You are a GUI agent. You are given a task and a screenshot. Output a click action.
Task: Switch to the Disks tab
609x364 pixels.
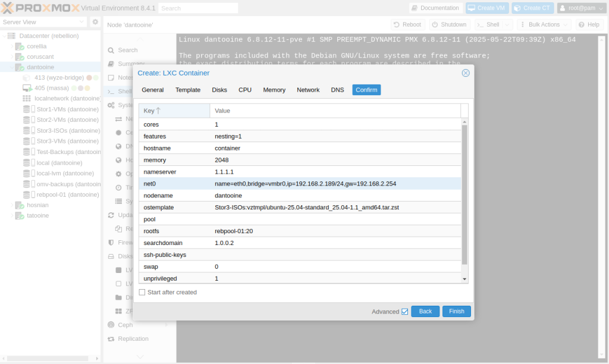point(219,90)
